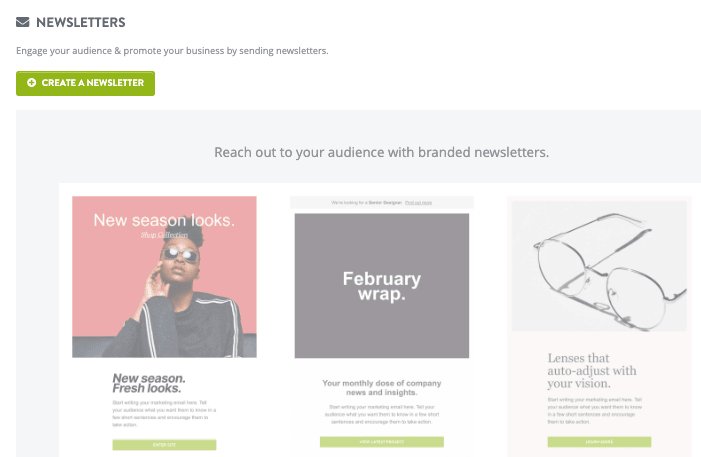The image size is (701, 457).
Task: Click the Senior Designer announcement bar
Action: coord(382,203)
